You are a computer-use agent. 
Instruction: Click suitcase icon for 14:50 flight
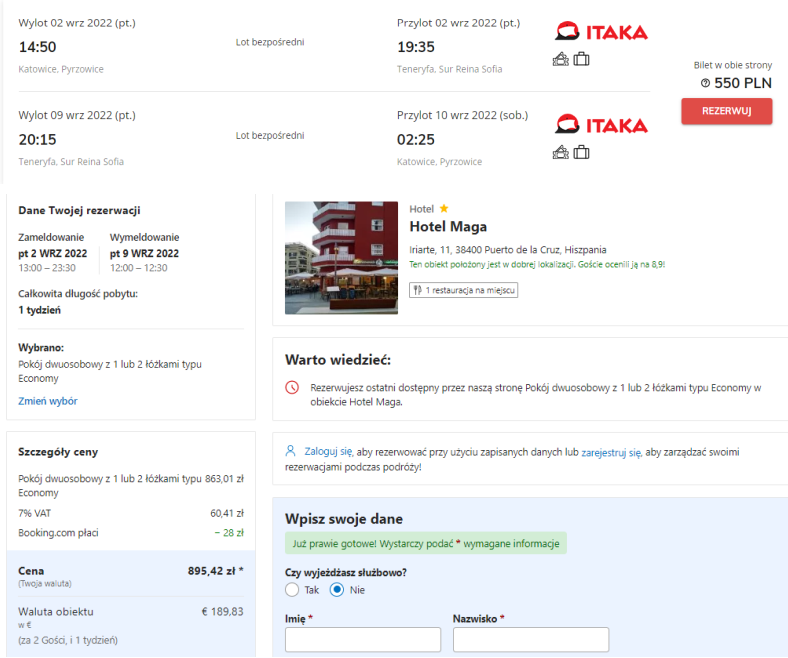581,59
